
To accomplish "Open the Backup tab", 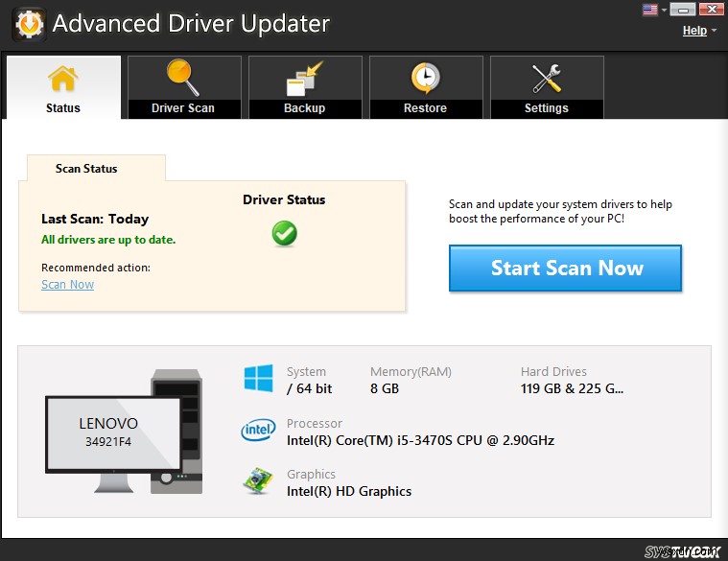I will click(x=305, y=87).
